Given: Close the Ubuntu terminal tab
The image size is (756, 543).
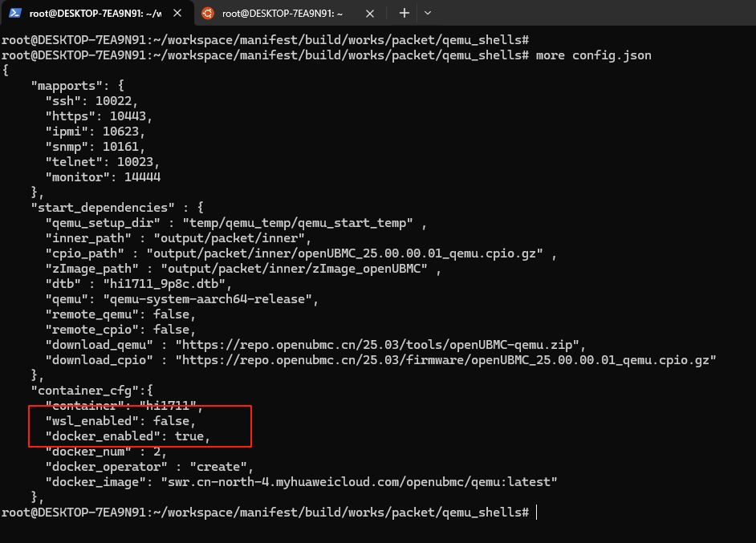Looking at the screenshot, I should pos(371,13).
